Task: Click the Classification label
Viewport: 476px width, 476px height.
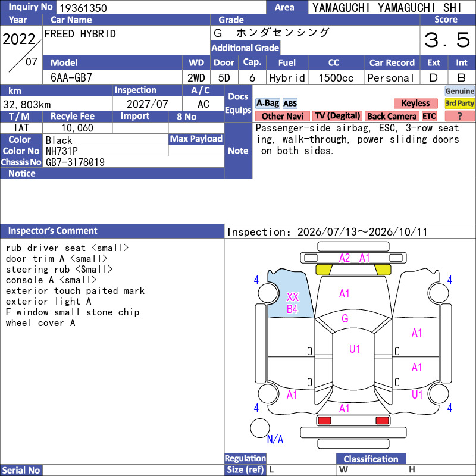Action: tap(371, 459)
